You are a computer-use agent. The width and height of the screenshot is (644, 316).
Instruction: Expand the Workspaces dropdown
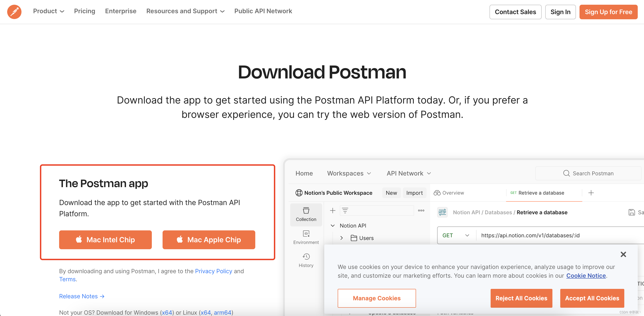(349, 173)
